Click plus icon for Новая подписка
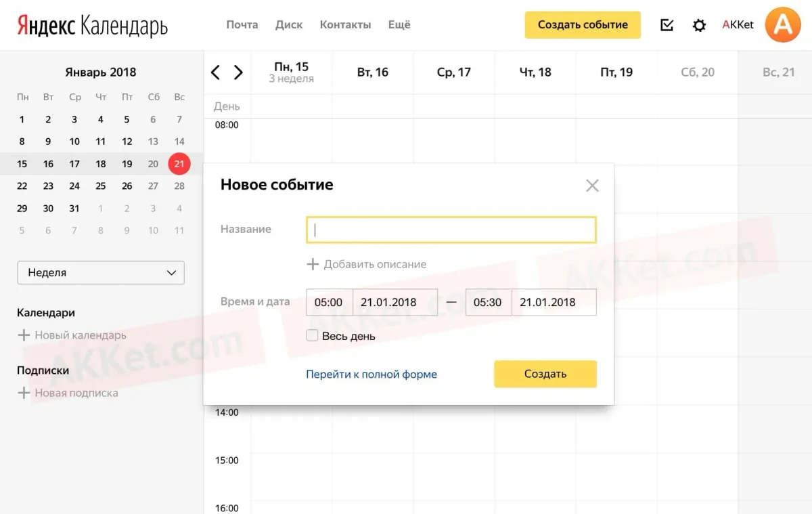The width and height of the screenshot is (812, 514). [x=24, y=393]
